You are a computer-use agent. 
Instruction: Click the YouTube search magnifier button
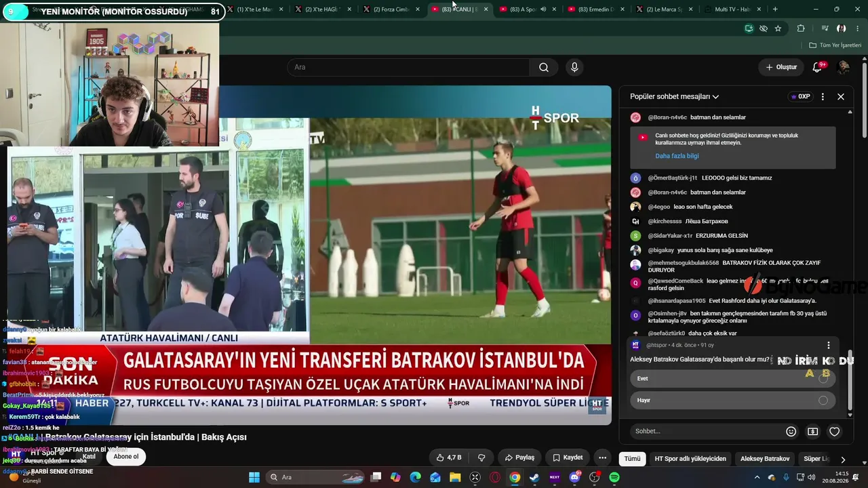coord(543,67)
